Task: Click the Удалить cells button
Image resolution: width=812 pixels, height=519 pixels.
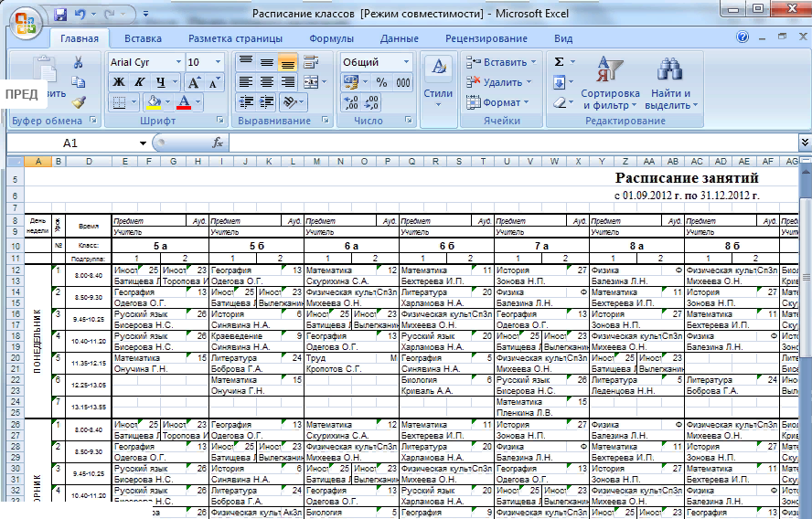Action: 501,82
